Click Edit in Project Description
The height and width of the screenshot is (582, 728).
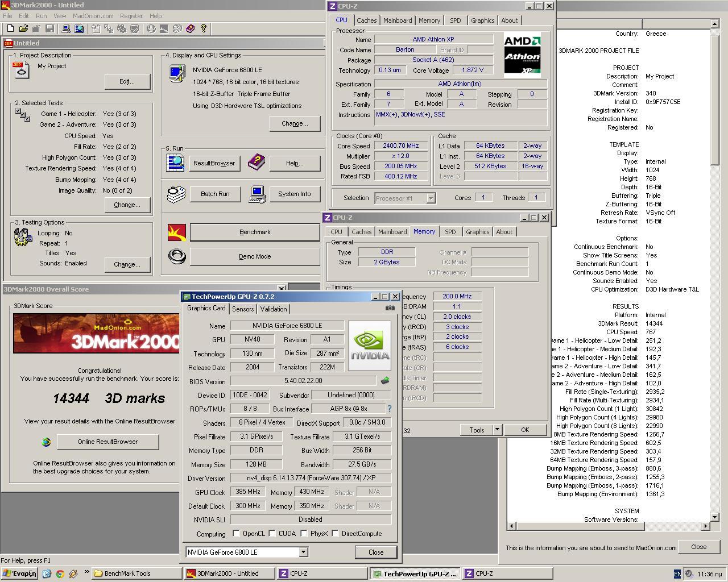click(127, 81)
